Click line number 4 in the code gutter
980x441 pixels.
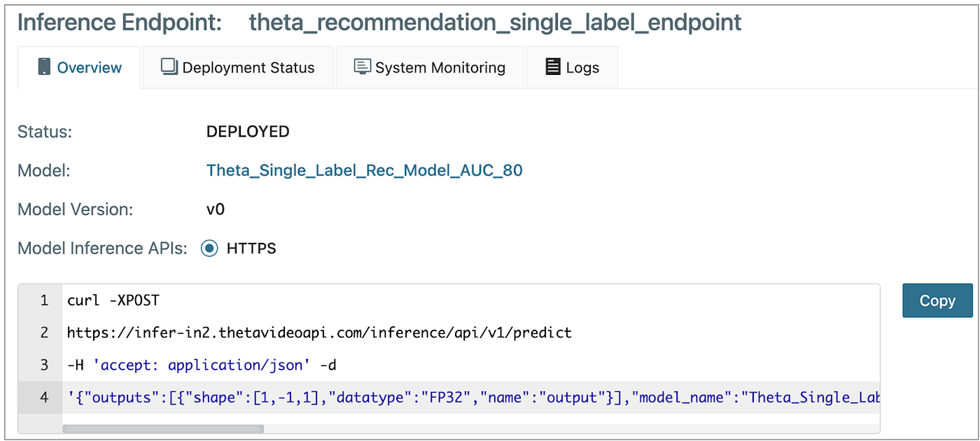coord(44,398)
